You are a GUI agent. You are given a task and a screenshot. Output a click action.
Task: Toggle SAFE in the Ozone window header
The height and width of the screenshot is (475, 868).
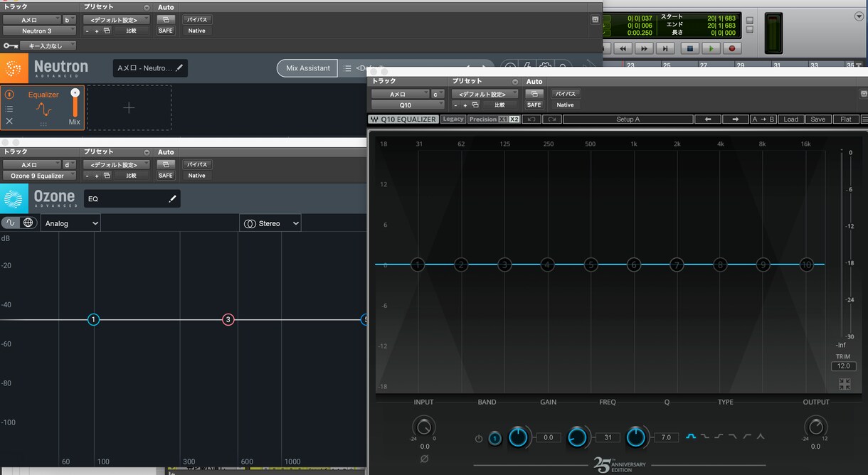tap(166, 176)
